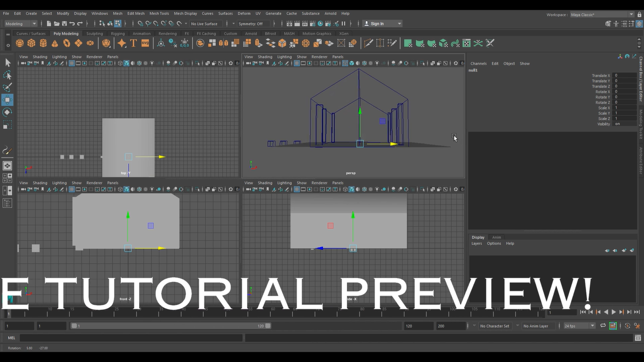Select the 3D Type tool on the shelf
This screenshot has width=644, height=362.
pyautogui.click(x=132, y=43)
